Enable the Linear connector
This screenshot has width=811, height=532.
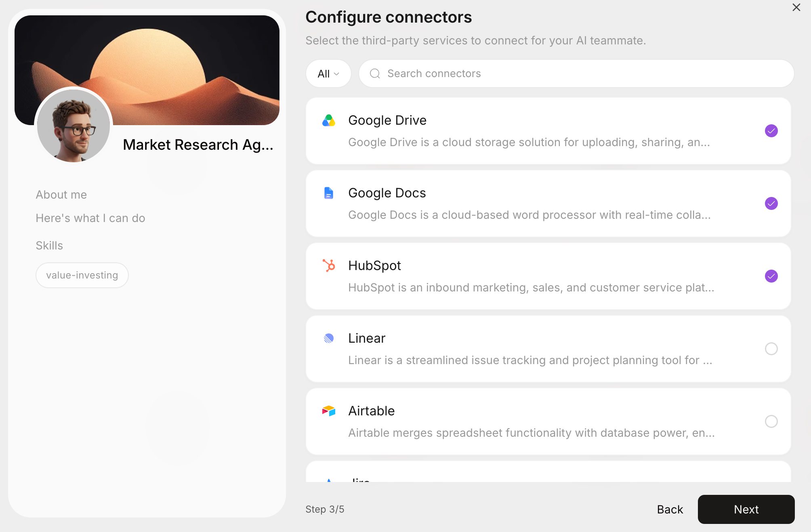(x=771, y=349)
